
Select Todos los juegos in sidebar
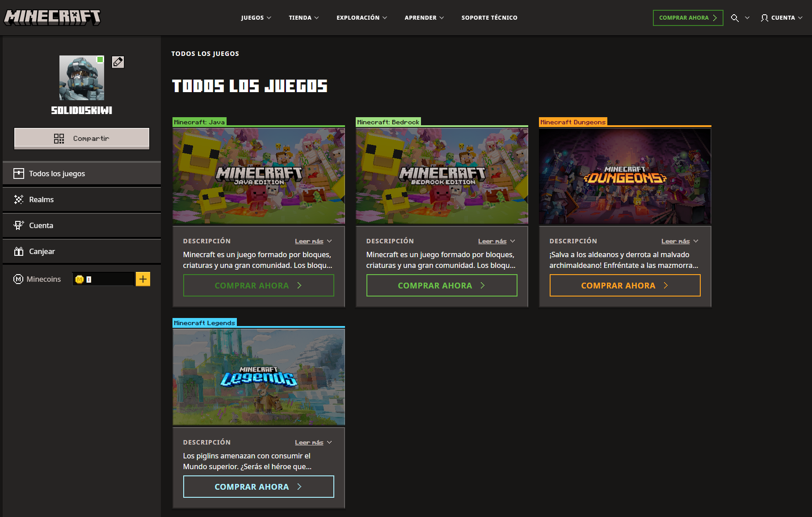pos(82,174)
